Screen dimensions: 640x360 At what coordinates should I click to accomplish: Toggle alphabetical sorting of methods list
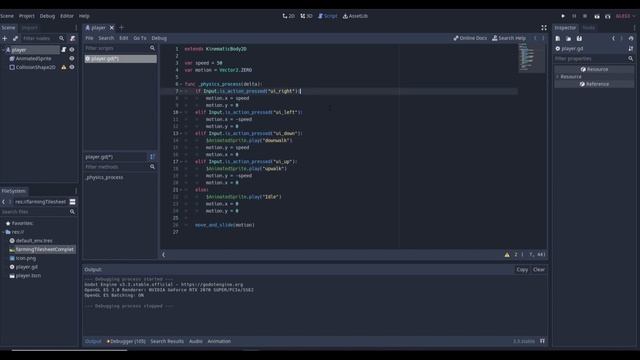click(152, 157)
